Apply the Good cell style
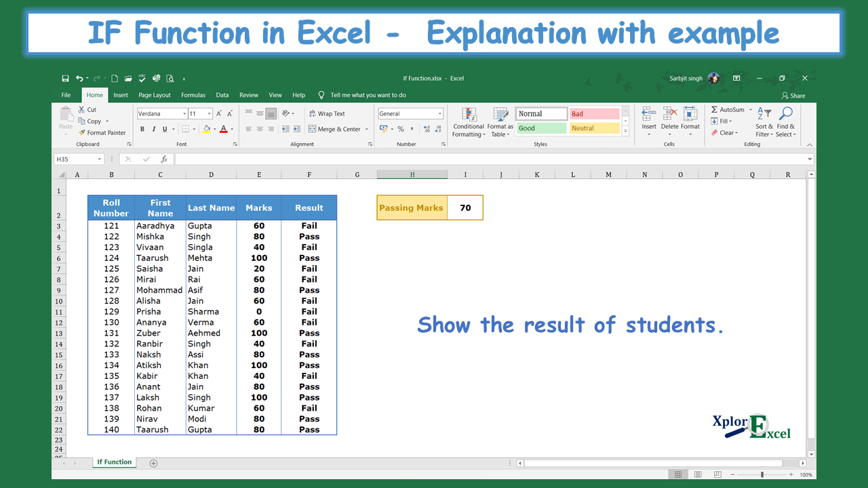 [541, 128]
